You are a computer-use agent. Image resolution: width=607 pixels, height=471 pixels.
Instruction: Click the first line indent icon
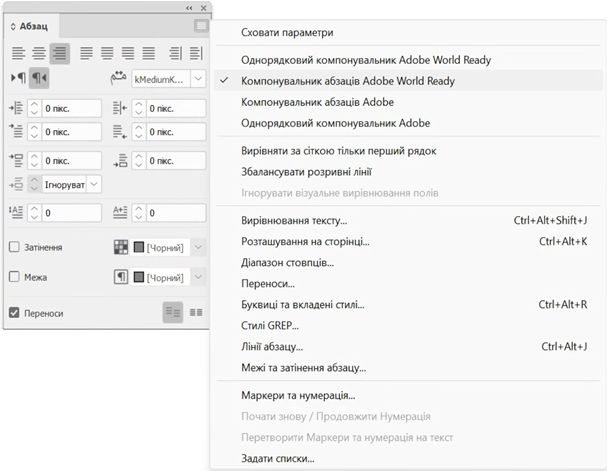16,131
